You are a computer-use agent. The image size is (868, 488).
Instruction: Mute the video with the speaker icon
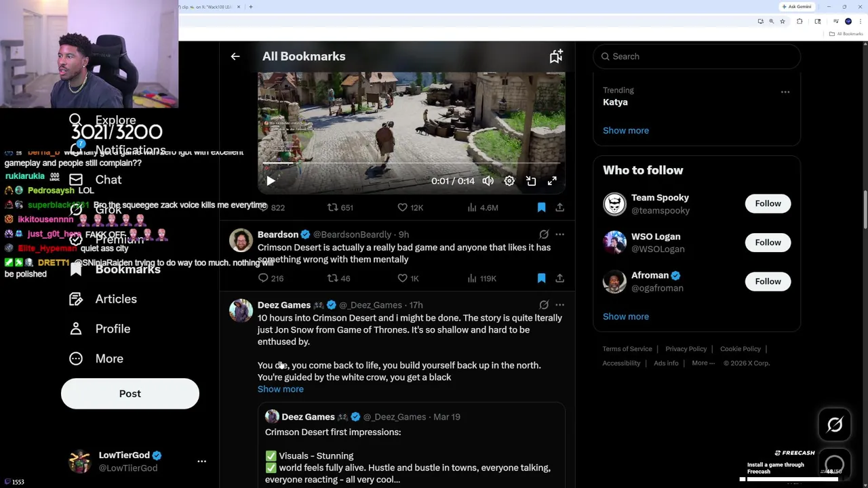coord(488,181)
